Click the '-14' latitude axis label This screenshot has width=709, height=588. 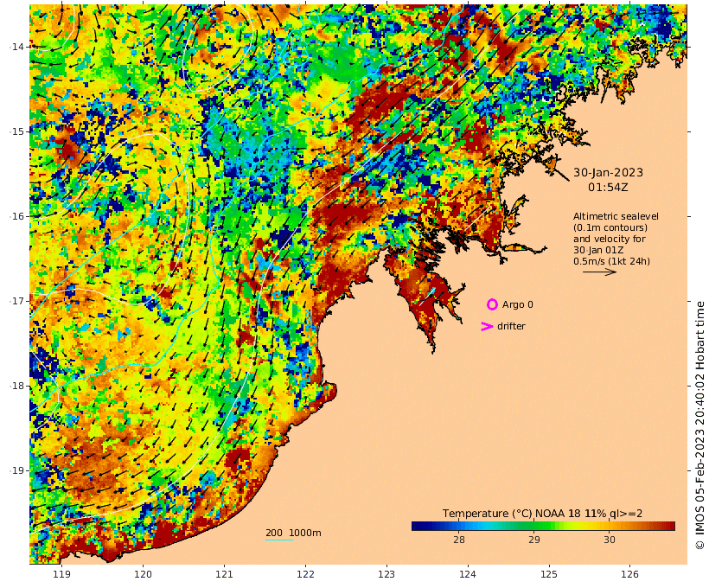point(16,47)
